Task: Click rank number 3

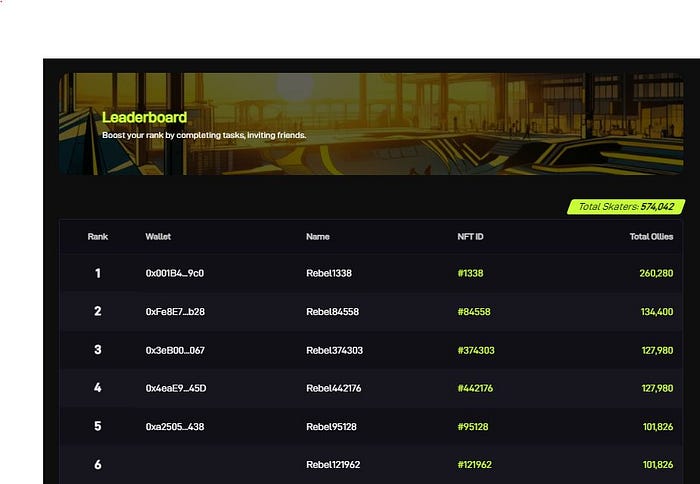Action: point(98,350)
